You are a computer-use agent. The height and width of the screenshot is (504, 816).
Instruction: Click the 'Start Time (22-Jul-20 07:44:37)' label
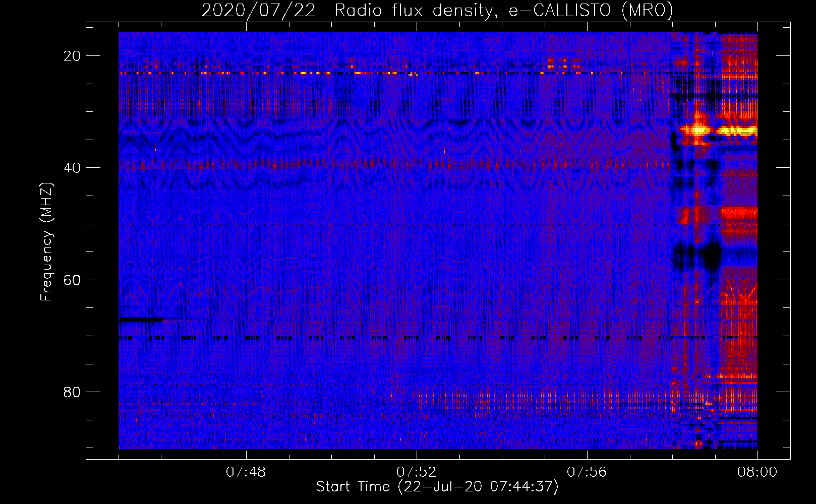[437, 487]
